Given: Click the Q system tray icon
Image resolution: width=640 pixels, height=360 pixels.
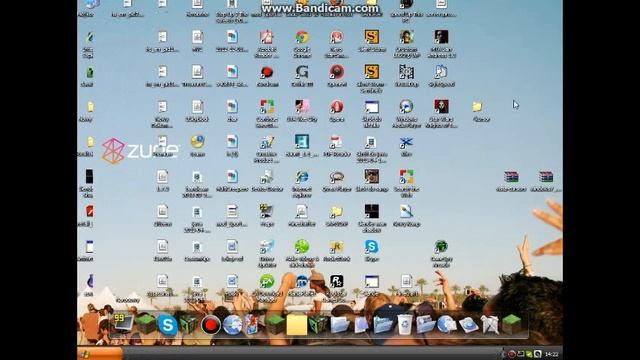Looking at the screenshot, I should [538, 354].
